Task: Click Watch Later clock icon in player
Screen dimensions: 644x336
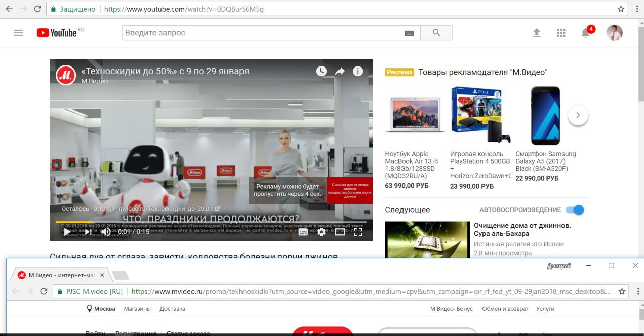Action: (x=321, y=71)
